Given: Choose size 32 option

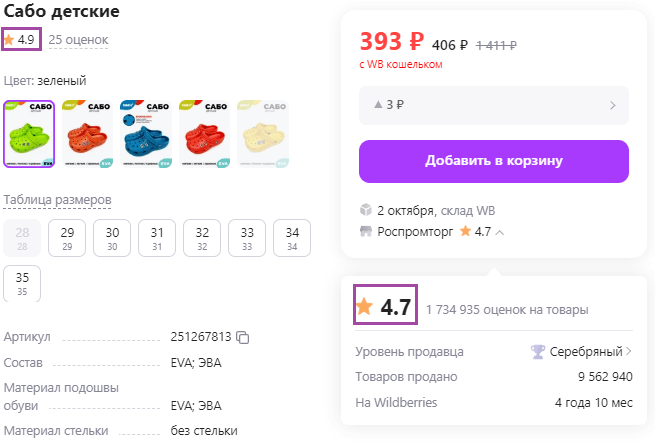Looking at the screenshot, I should coord(202,237).
